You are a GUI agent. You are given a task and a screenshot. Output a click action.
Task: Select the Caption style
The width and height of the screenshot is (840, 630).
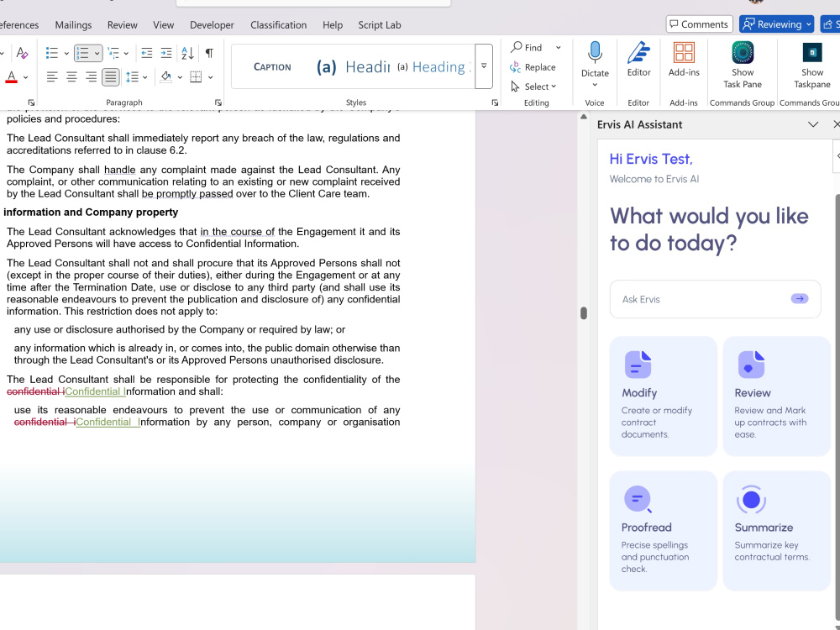click(x=272, y=67)
